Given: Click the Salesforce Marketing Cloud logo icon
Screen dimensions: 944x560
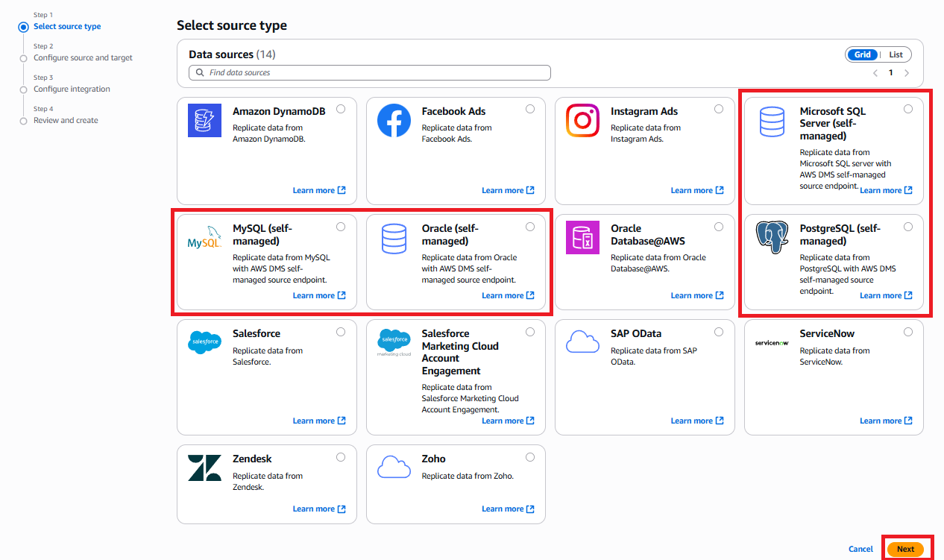Looking at the screenshot, I should click(394, 342).
